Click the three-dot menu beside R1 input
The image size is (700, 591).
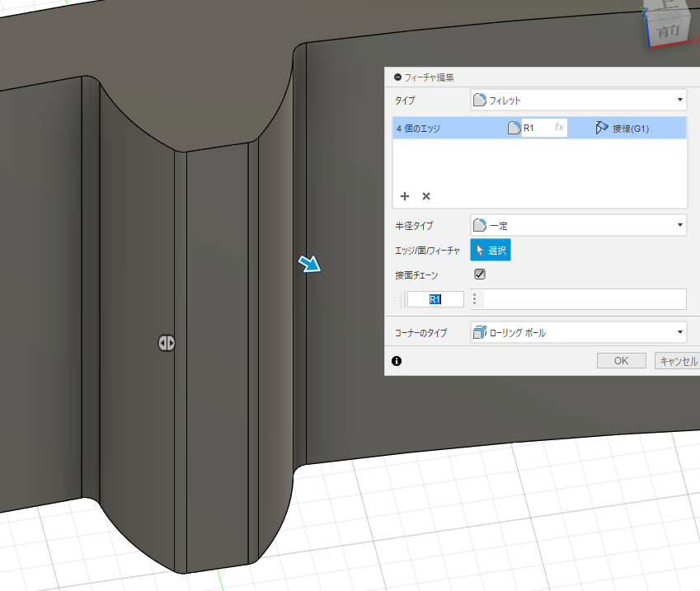[x=474, y=299]
